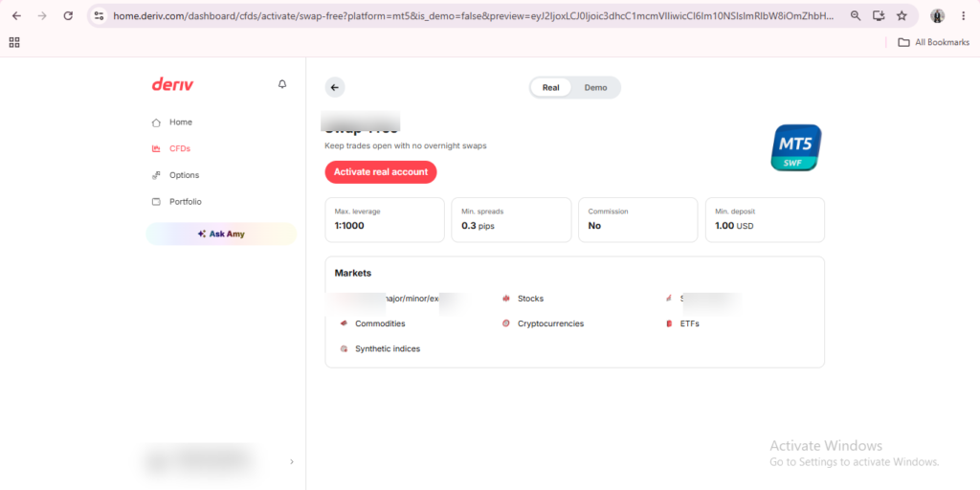Click the Home sidebar icon
The width and height of the screenshot is (980, 490).
click(x=156, y=122)
